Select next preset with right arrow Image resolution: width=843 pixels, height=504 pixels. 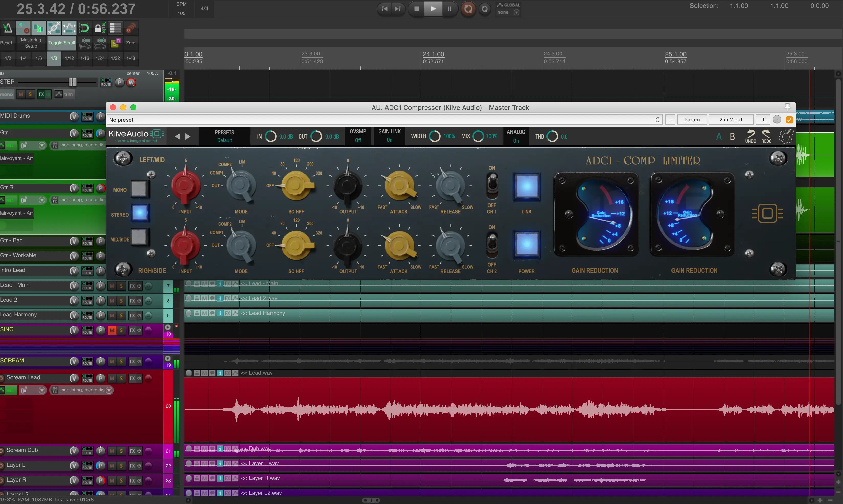[x=188, y=136]
